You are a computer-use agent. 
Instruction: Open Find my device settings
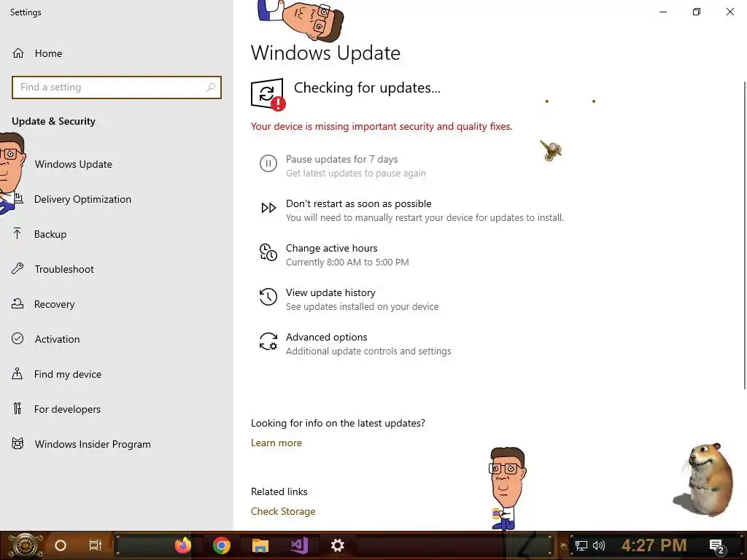coord(117,374)
